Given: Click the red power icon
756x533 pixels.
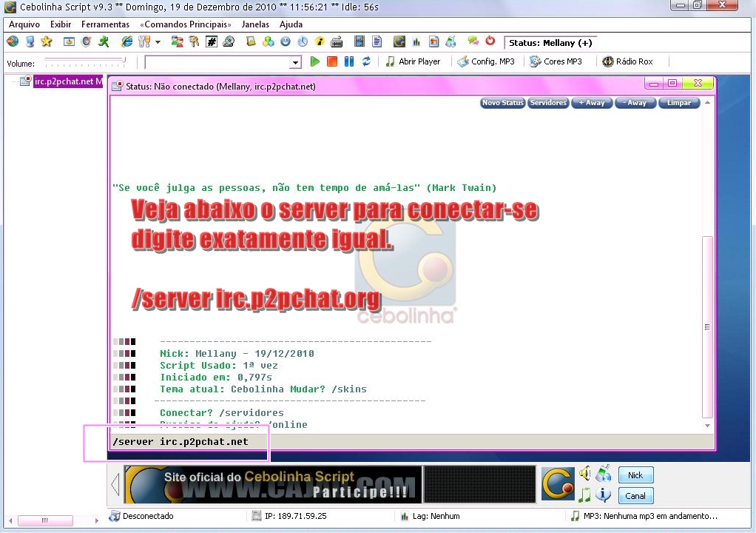Looking at the screenshot, I should (490, 41).
